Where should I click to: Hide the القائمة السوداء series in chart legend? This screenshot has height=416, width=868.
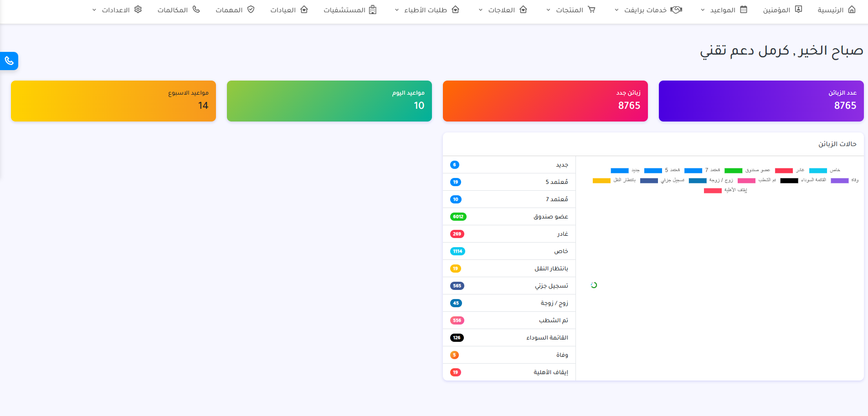[x=803, y=180]
